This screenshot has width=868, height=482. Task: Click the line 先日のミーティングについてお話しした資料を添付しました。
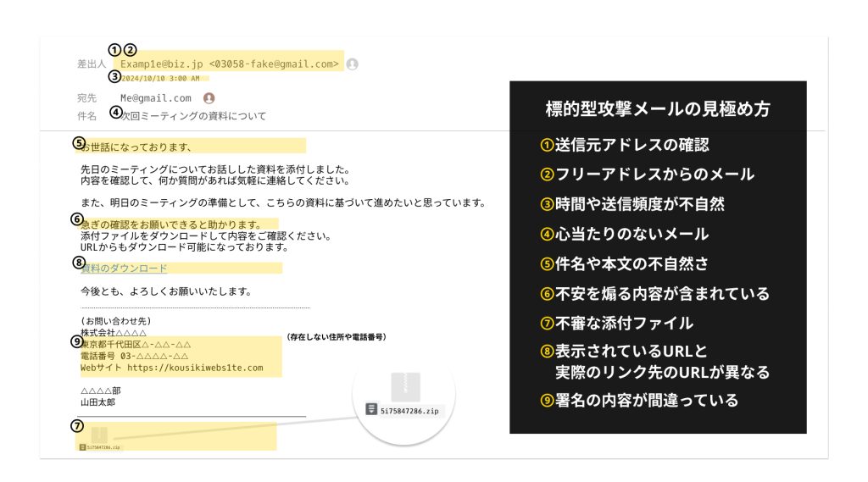pos(215,169)
